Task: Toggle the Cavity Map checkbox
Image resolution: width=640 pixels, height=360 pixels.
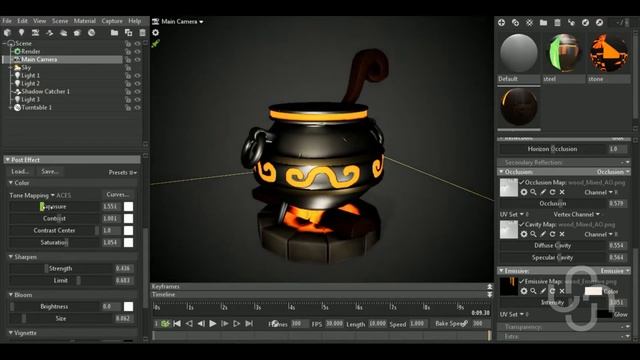Action: click(x=522, y=224)
